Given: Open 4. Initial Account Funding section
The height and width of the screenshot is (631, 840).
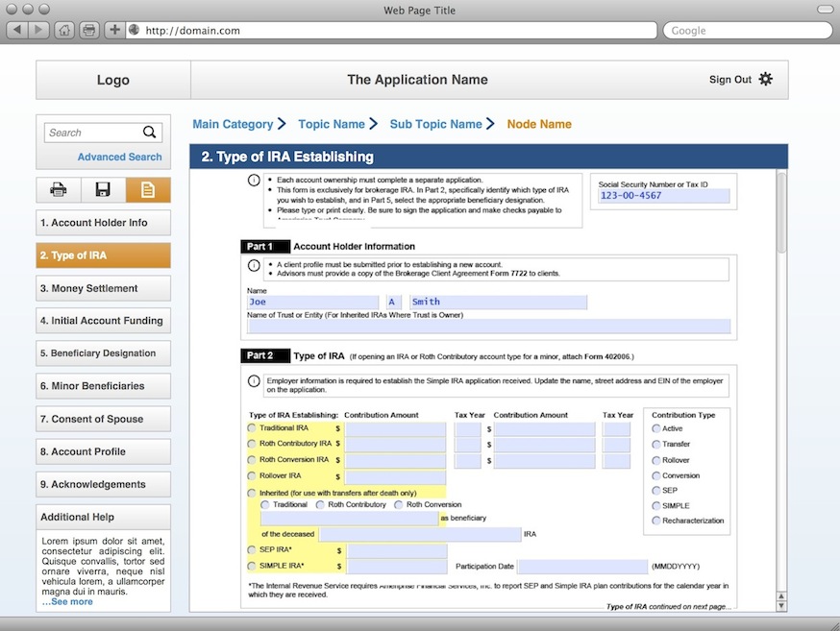Looking at the screenshot, I should 104,321.
